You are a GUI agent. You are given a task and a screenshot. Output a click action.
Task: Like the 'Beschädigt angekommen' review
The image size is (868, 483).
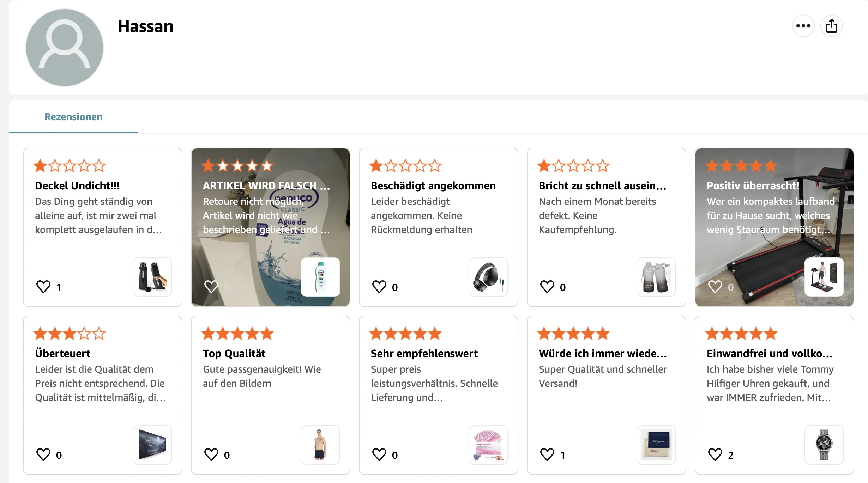click(x=379, y=287)
